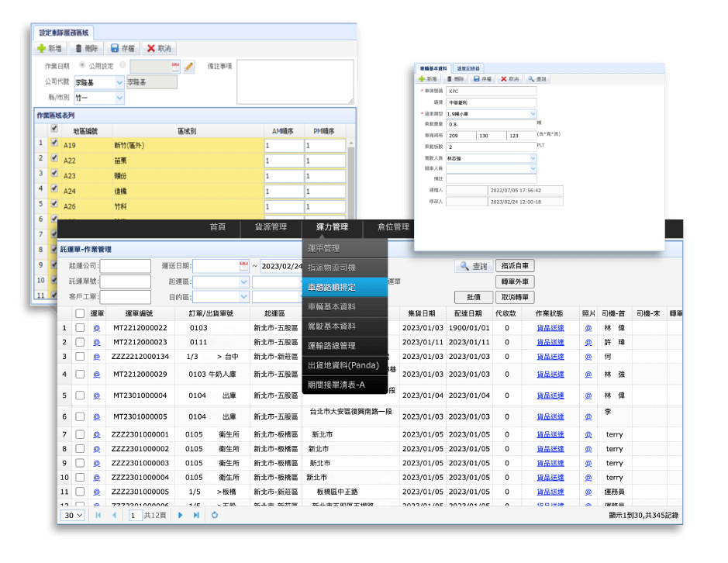This screenshot has width=728, height=563.
Task: Click the 指派自車 button
Action: coord(514,266)
